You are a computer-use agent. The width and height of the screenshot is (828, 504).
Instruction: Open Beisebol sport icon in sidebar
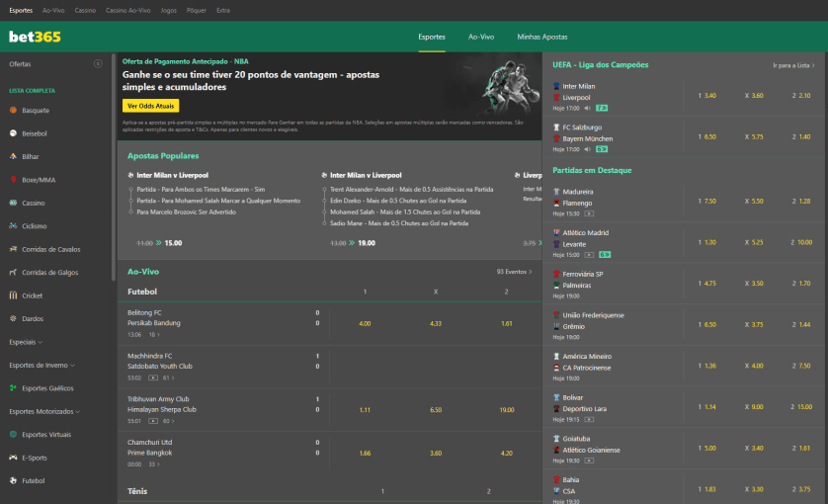(13, 133)
